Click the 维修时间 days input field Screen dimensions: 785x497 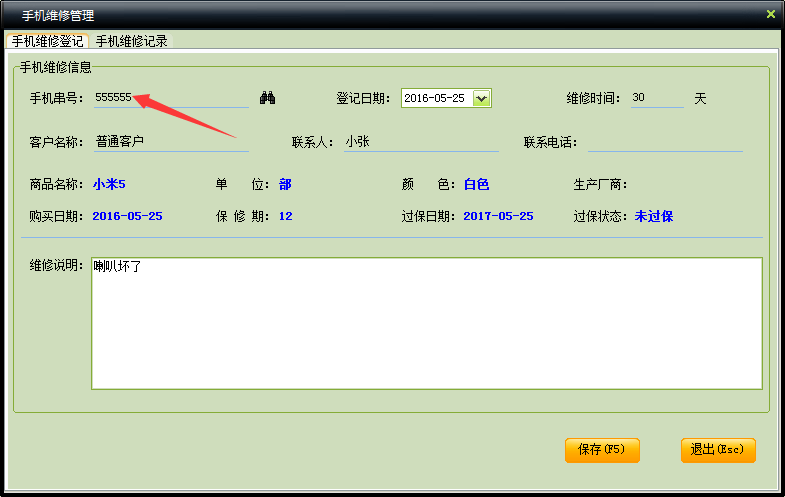tap(657, 98)
